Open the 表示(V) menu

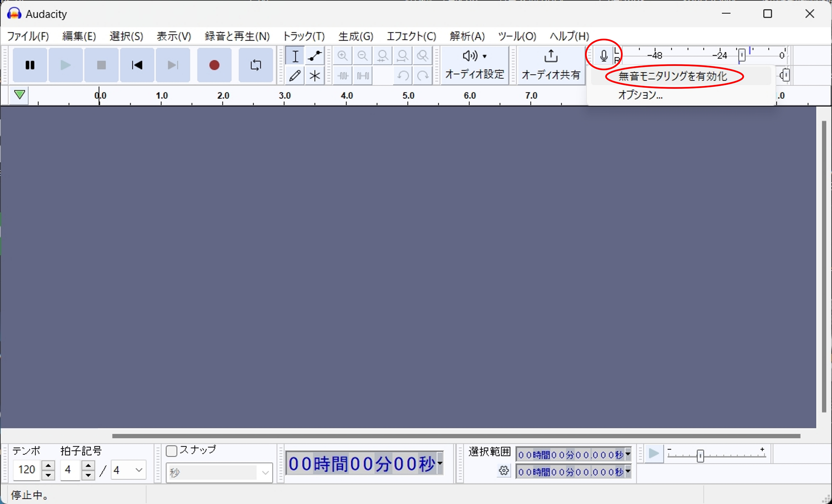[174, 36]
